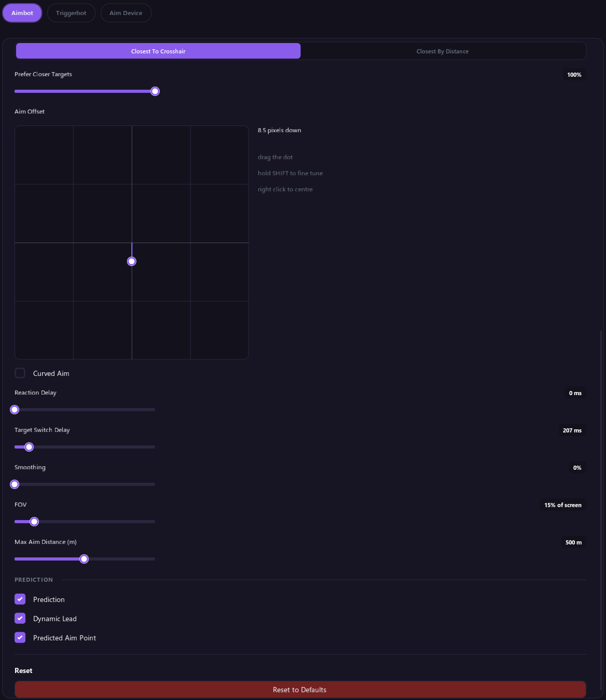Select Closest To Crosshair targeting mode
606x700 pixels.
point(158,51)
